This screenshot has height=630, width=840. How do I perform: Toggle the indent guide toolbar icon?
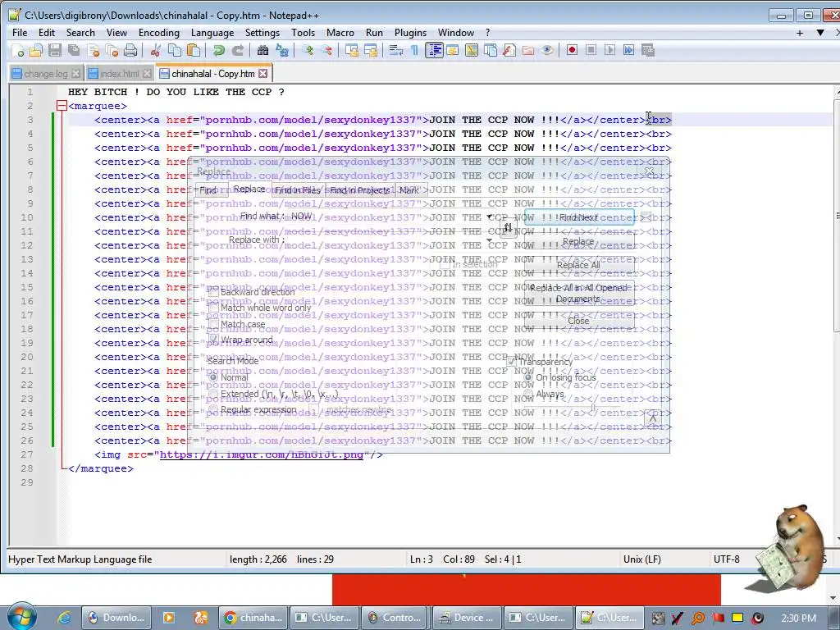(434, 50)
